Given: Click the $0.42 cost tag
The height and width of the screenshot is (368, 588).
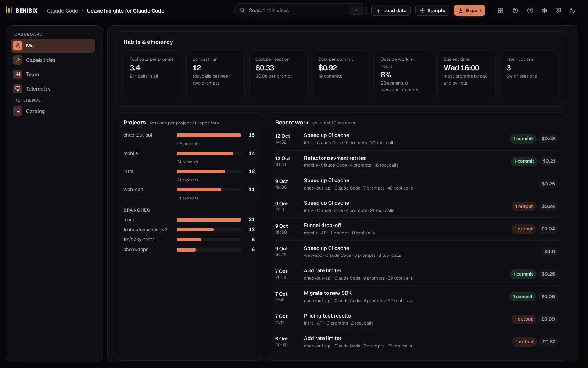Looking at the screenshot, I should [548, 139].
